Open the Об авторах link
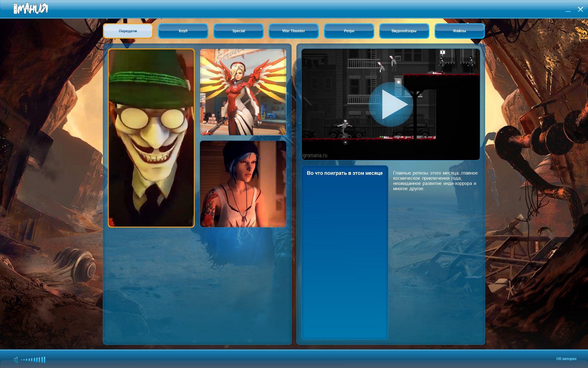588x368 pixels. pos(566,359)
